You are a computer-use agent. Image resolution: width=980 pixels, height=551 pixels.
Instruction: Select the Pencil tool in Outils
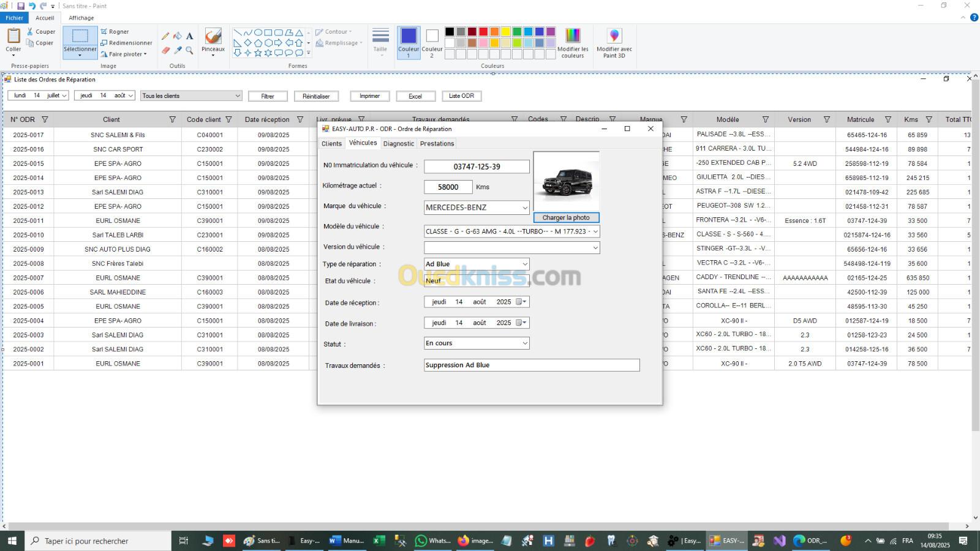click(165, 36)
